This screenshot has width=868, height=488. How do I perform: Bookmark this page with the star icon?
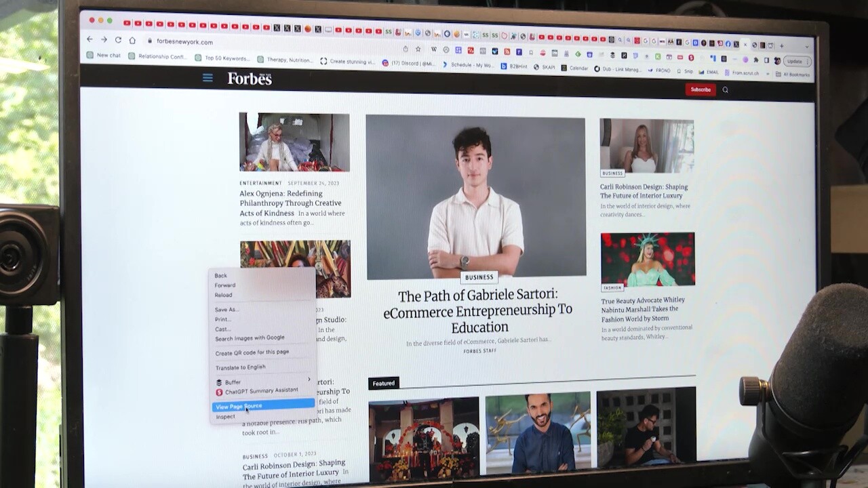(418, 49)
